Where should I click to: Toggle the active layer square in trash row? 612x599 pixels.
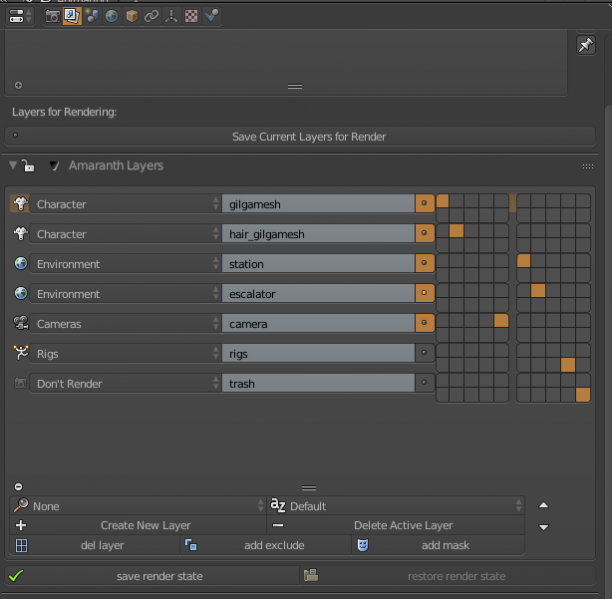pyautogui.click(x=583, y=395)
